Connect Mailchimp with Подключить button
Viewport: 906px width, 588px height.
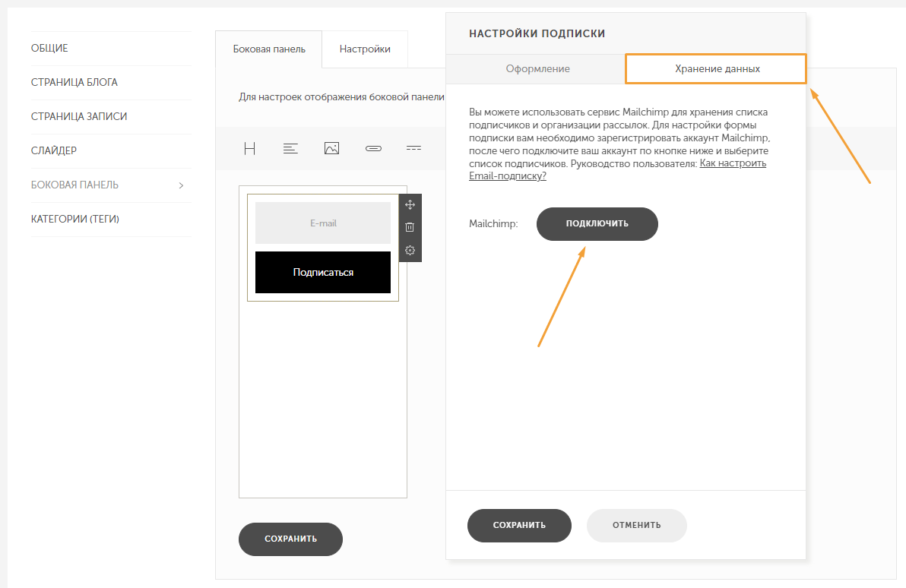(x=597, y=224)
